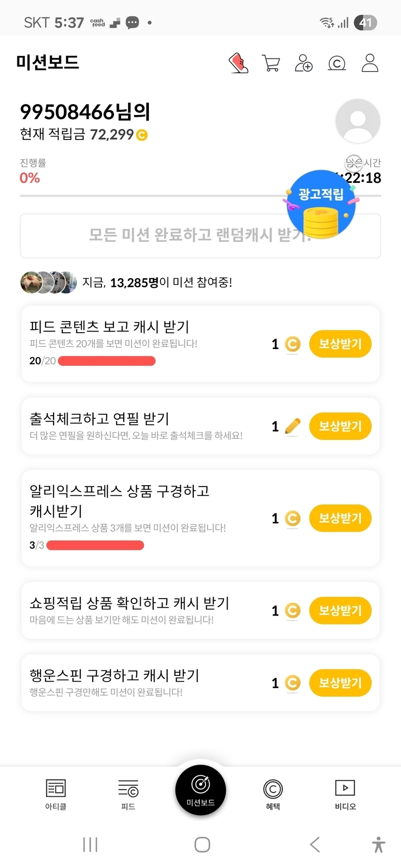Tap the gray profile avatar picture
401x868 pixels.
coord(358,121)
